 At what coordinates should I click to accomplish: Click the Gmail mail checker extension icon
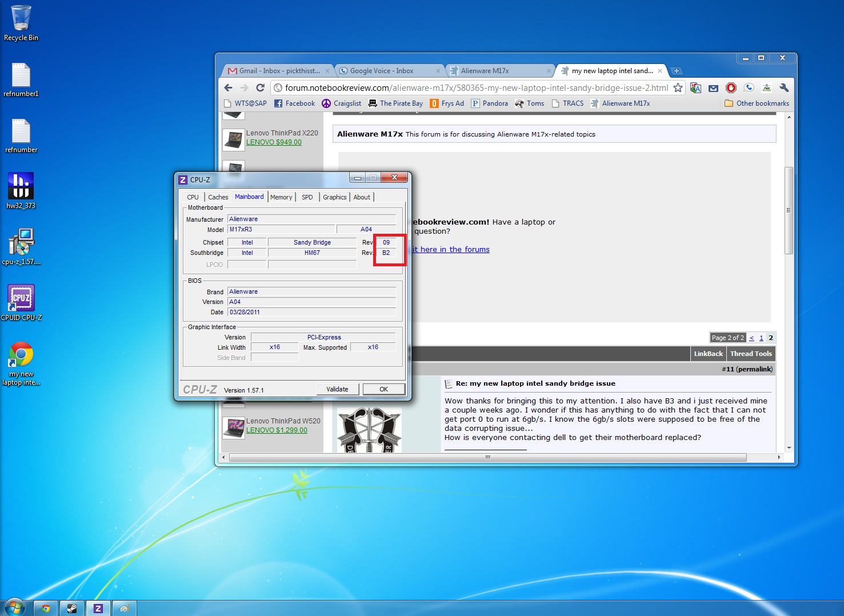click(x=713, y=88)
